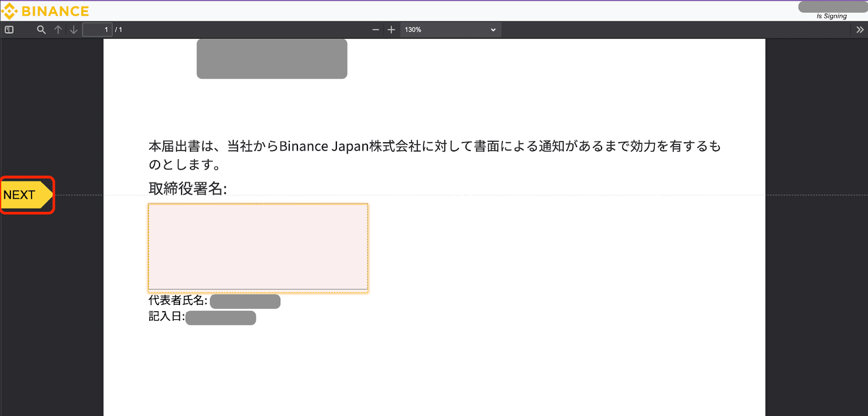Click the paragraph starting 本届出書は
The image size is (868, 416).
[x=435, y=155]
